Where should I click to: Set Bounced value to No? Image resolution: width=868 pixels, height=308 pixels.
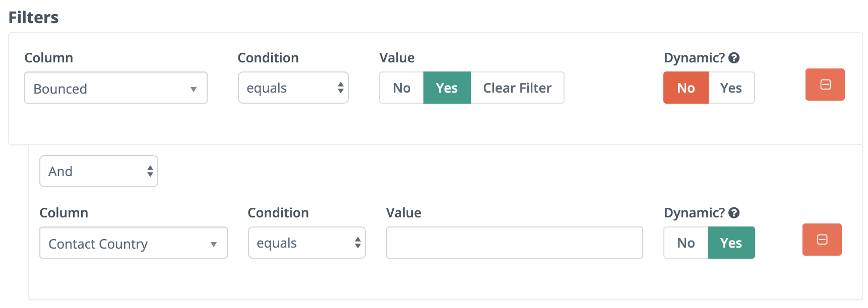click(x=401, y=88)
